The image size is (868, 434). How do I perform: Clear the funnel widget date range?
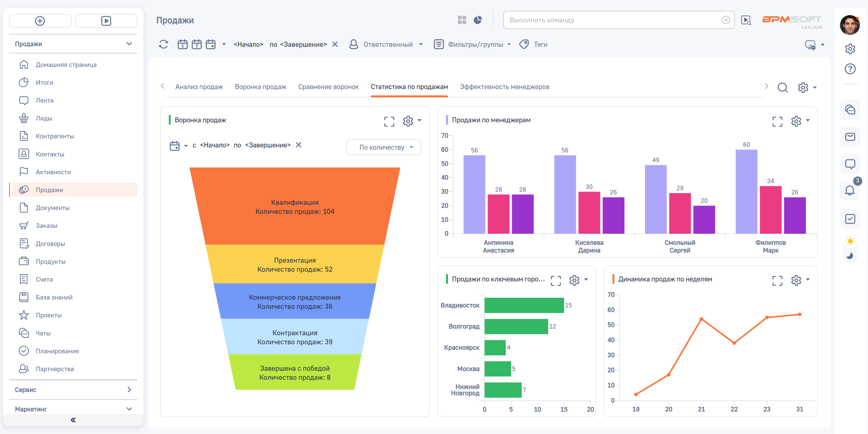pos(298,145)
